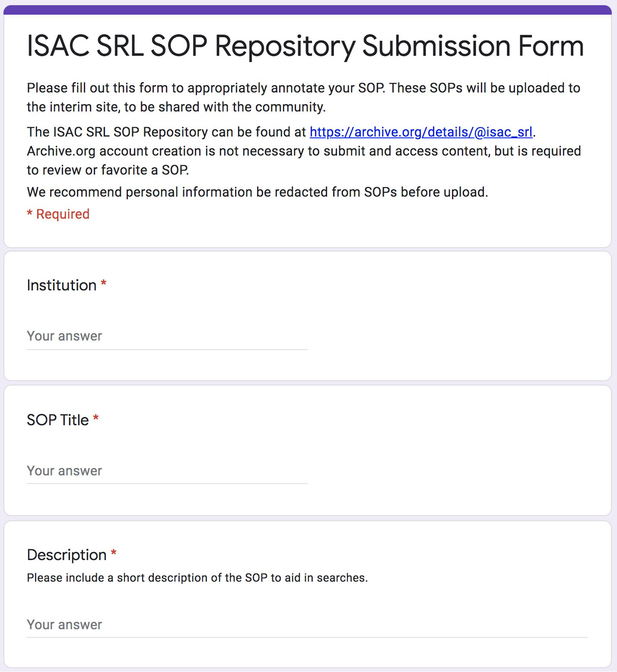Click the red asterisk beside Institution
The height and width of the screenshot is (672, 617).
(x=104, y=283)
